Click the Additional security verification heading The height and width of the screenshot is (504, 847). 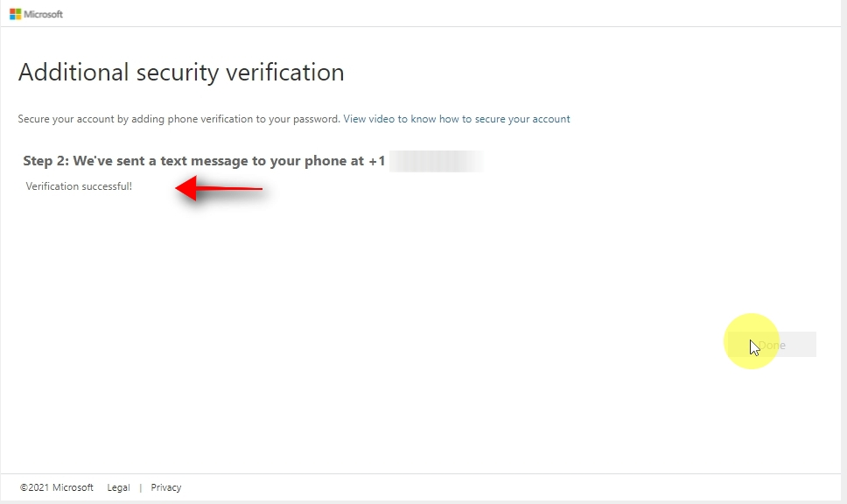(181, 72)
